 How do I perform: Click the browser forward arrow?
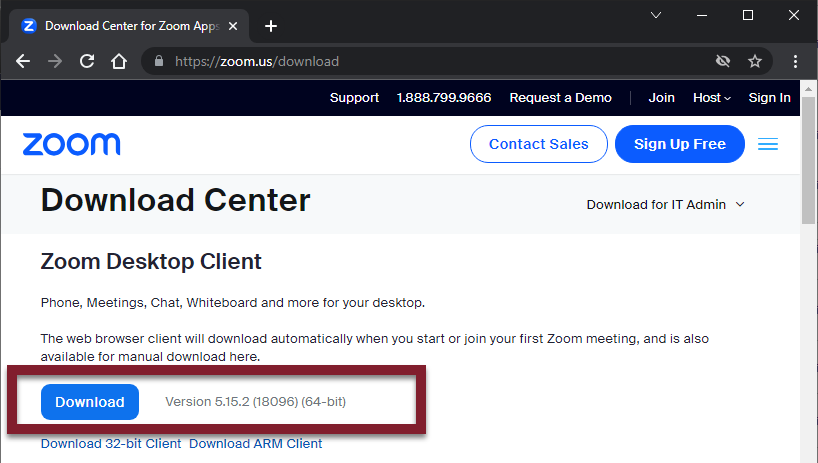[x=55, y=61]
